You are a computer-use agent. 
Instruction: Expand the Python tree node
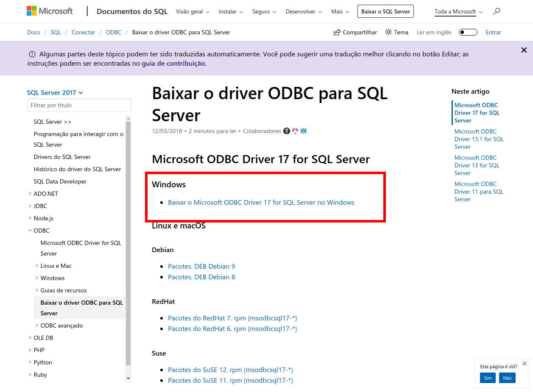pos(30,362)
